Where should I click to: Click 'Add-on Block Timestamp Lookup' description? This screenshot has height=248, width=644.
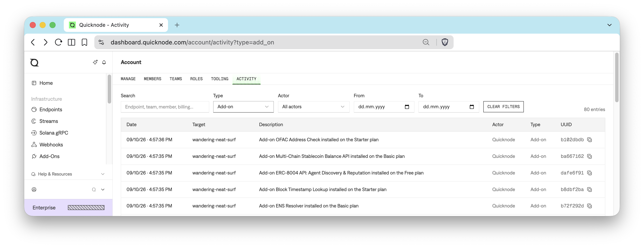322,190
